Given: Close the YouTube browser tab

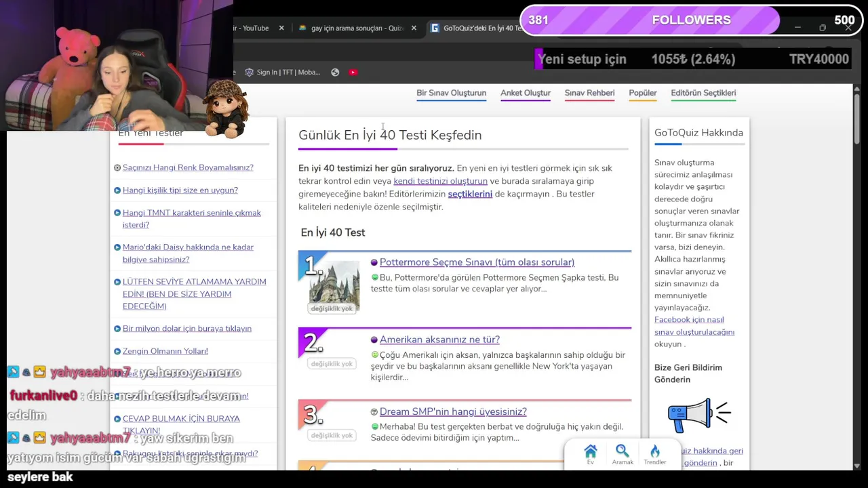Looking at the screenshot, I should [x=283, y=28].
